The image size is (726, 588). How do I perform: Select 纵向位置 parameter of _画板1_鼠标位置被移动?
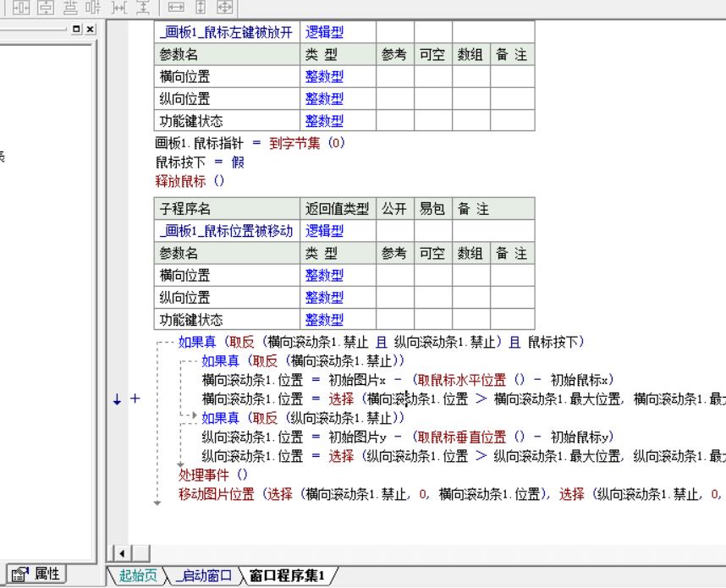point(227,297)
